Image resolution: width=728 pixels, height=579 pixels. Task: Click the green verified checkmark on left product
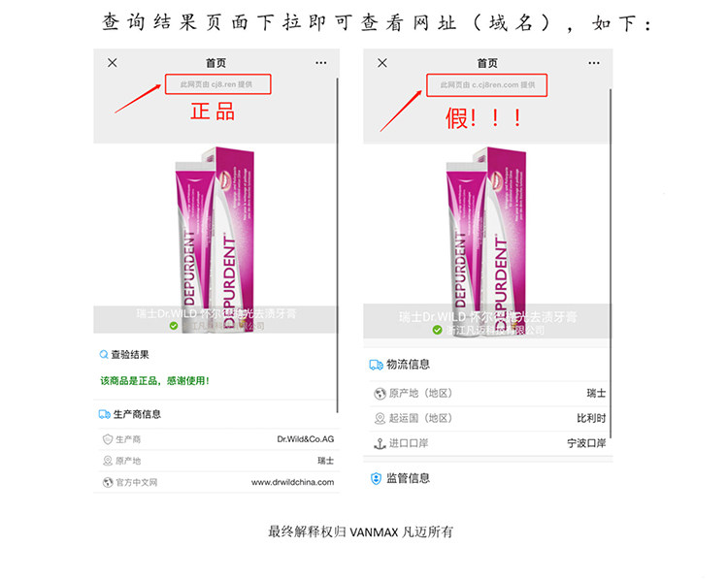coord(174,326)
